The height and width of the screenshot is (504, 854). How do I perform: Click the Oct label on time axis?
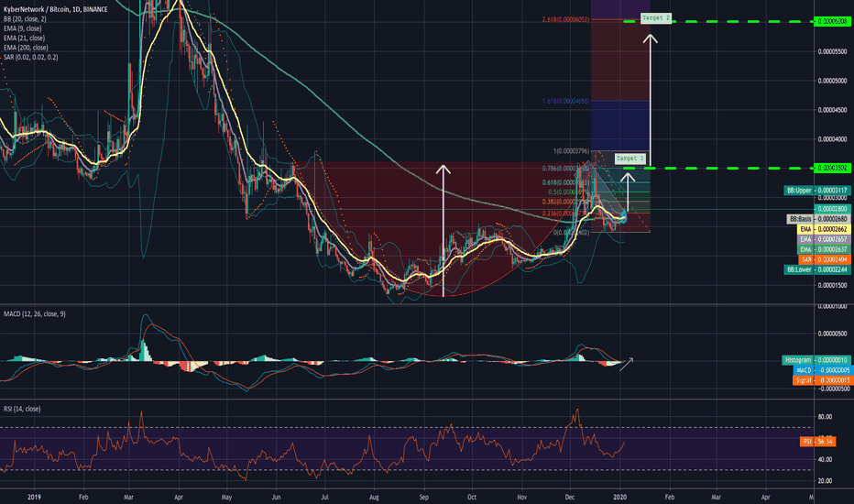(472, 497)
